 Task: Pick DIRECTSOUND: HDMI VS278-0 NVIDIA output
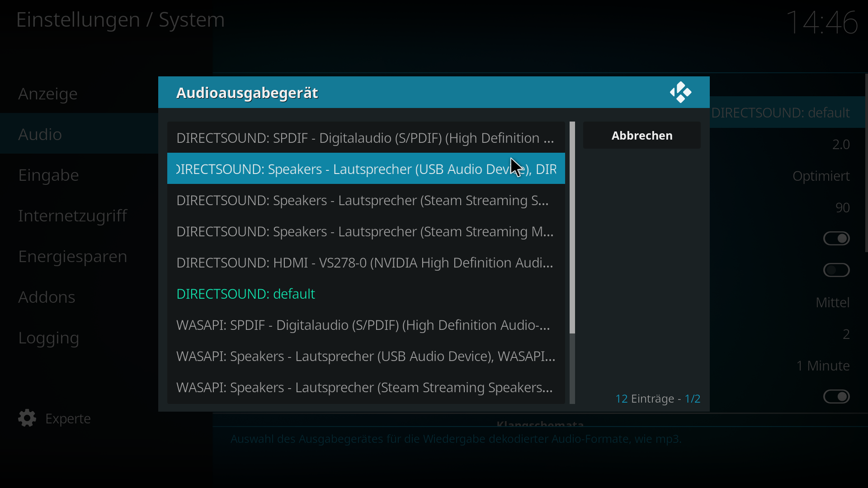366,262
